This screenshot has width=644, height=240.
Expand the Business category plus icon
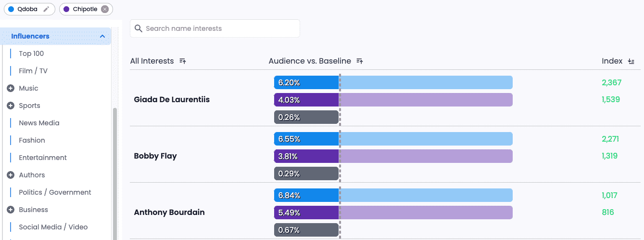11,210
